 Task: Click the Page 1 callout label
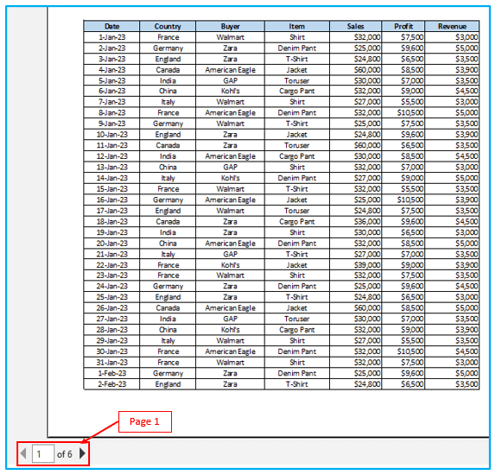pos(145,422)
